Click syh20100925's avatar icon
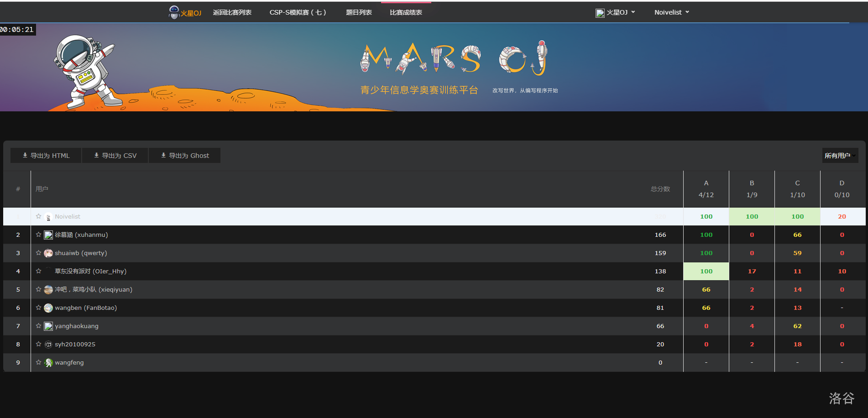The height and width of the screenshot is (418, 868). tap(48, 345)
